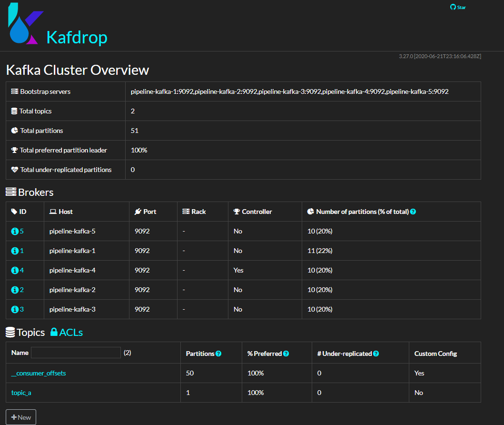Click the Kafdrop logo icon
Viewport: 504px width, 425px height.
coord(25,23)
